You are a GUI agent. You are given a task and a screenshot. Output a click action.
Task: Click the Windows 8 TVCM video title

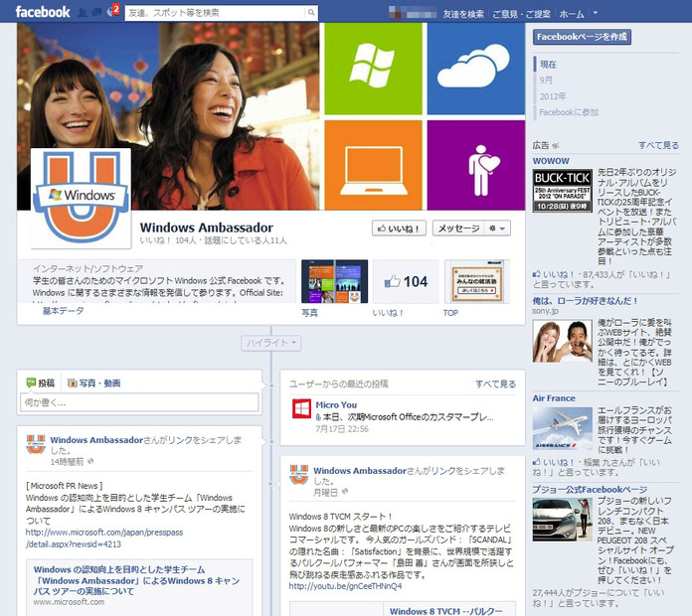446,611
